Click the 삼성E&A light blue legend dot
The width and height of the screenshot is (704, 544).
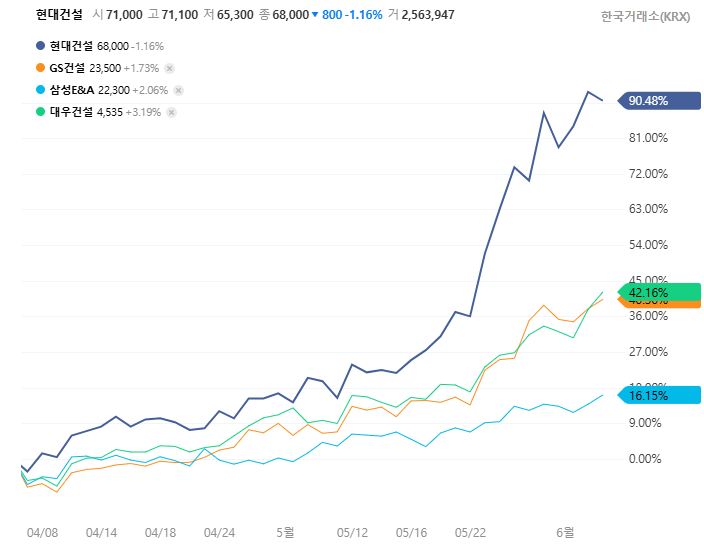tap(40, 90)
